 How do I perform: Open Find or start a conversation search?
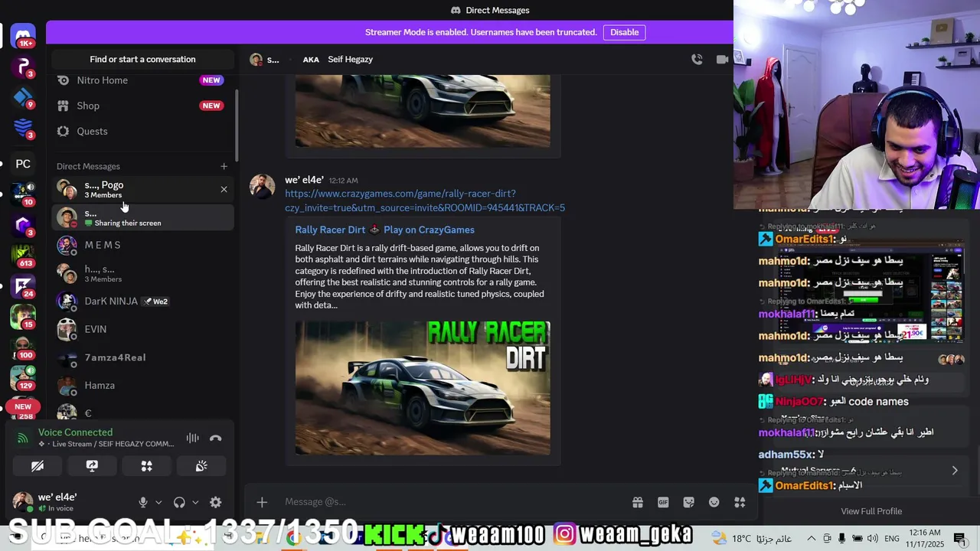pos(142,59)
